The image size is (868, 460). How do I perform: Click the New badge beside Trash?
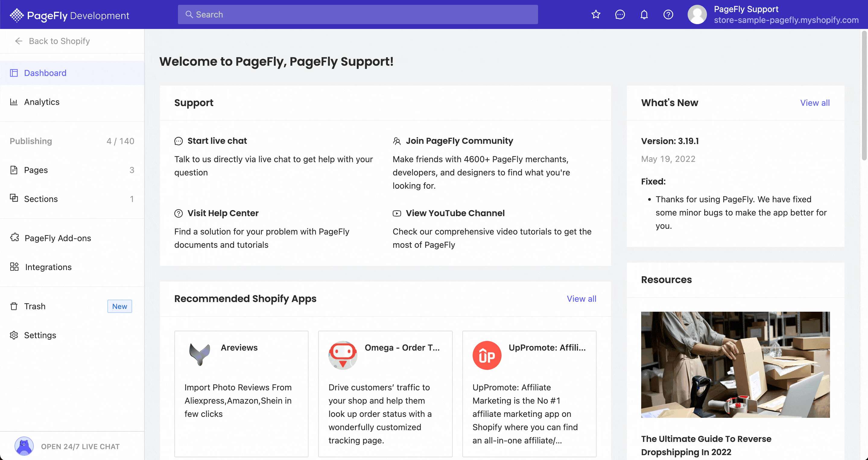click(120, 307)
